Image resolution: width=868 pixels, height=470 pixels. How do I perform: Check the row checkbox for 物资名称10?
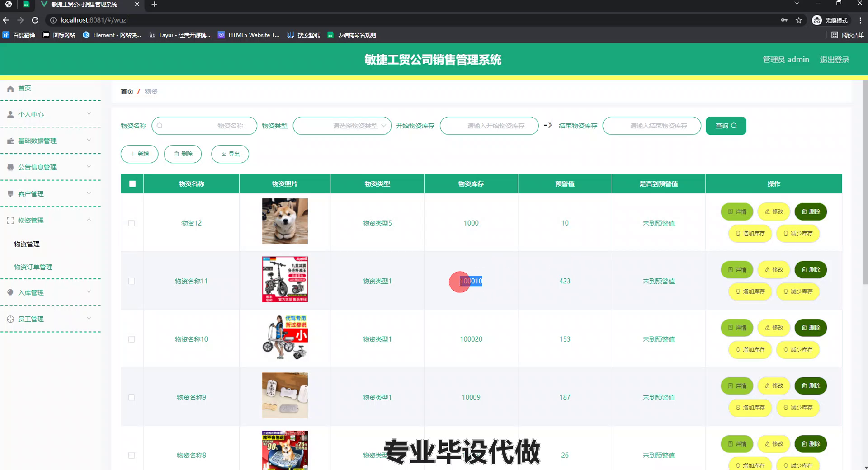(x=132, y=339)
